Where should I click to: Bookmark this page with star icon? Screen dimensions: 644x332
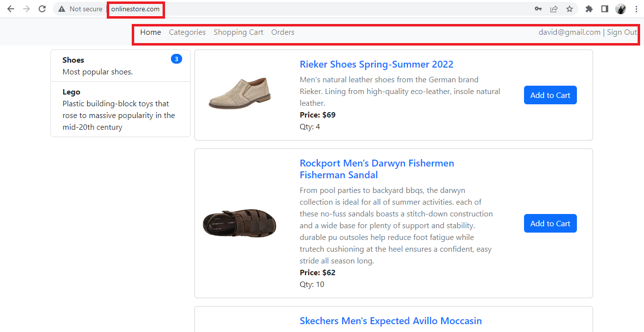[570, 9]
